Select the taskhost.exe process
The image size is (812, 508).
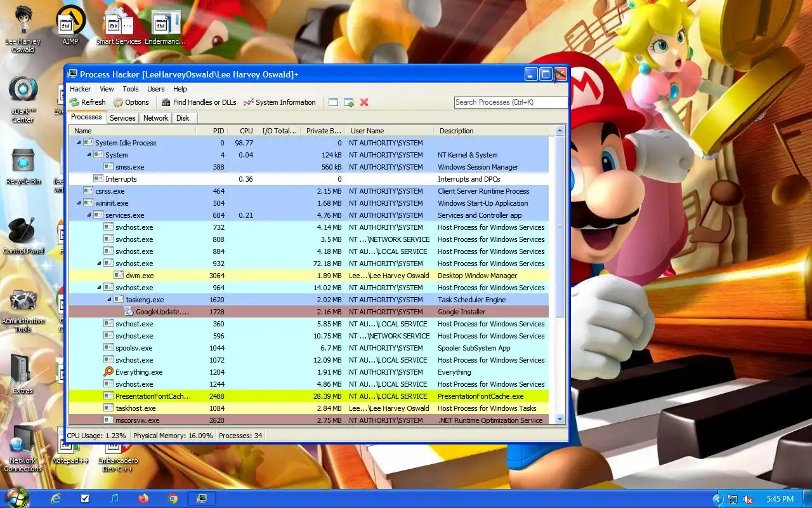click(x=309, y=408)
